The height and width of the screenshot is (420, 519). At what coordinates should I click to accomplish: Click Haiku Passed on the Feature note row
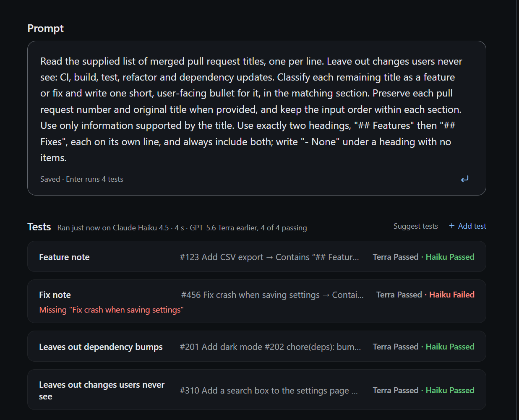click(450, 257)
